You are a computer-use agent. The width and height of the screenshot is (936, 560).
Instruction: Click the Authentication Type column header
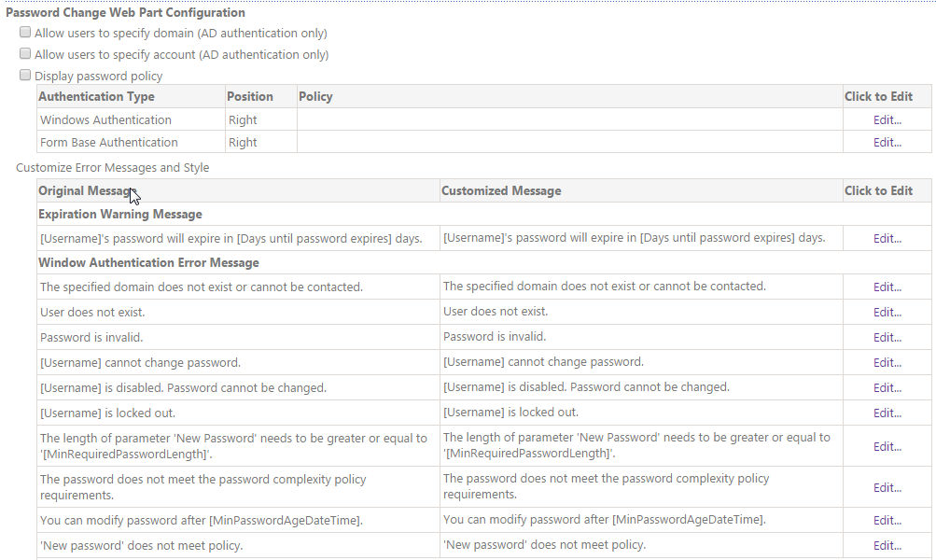[x=96, y=96]
